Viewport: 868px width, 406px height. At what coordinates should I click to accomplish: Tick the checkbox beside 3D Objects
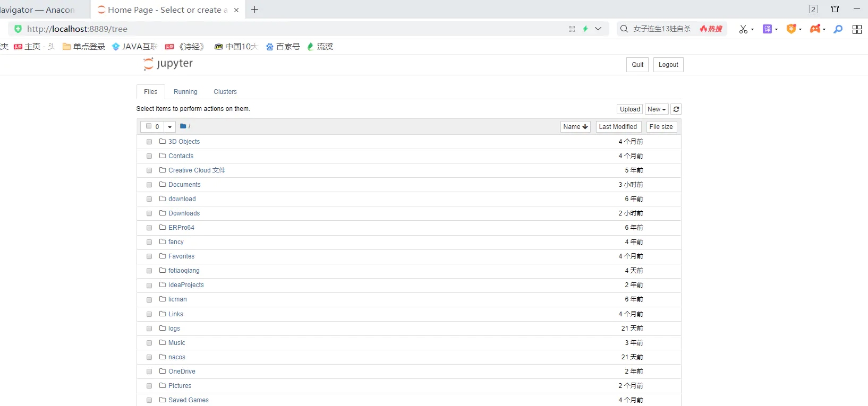tap(149, 142)
